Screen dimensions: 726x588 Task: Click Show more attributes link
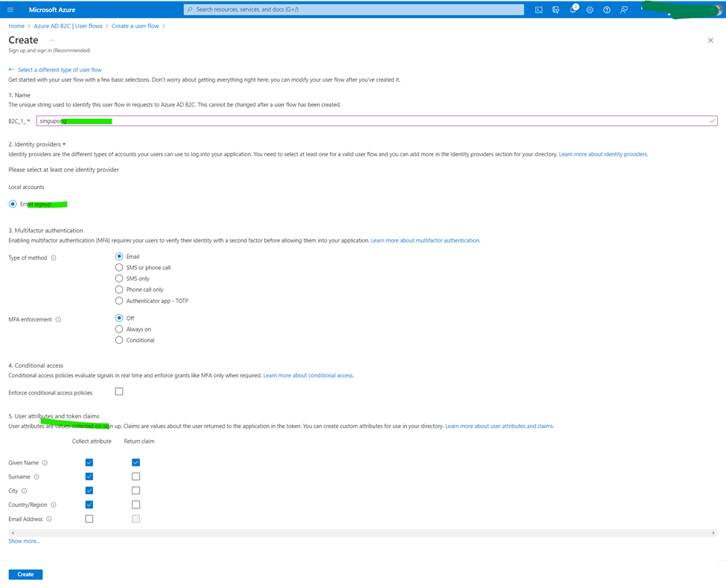click(x=24, y=541)
